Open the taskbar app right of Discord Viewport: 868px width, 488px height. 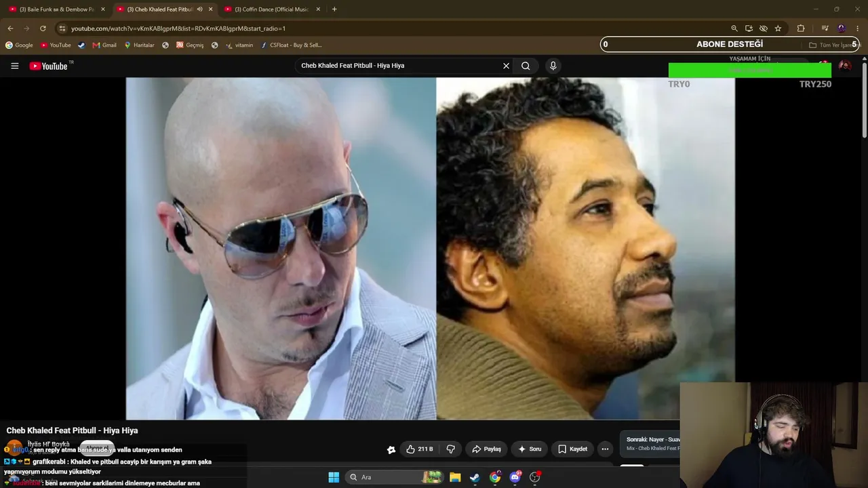(535, 477)
